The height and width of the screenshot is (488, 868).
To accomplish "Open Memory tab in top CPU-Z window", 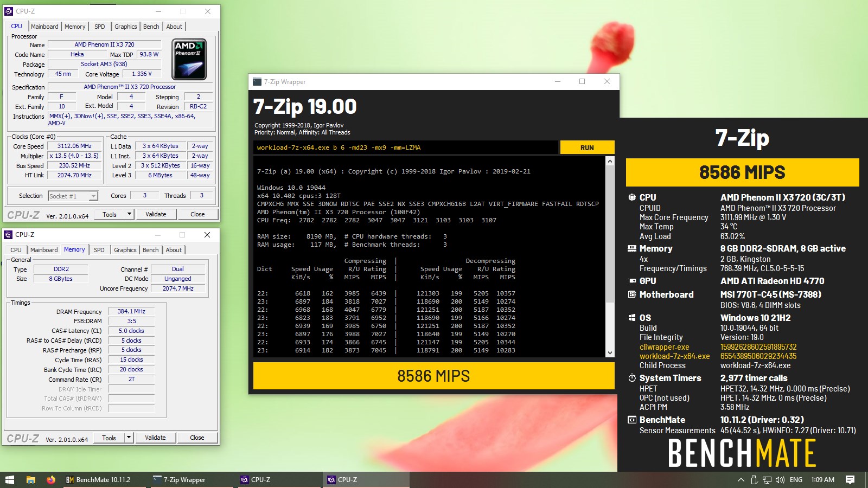I will (x=75, y=27).
